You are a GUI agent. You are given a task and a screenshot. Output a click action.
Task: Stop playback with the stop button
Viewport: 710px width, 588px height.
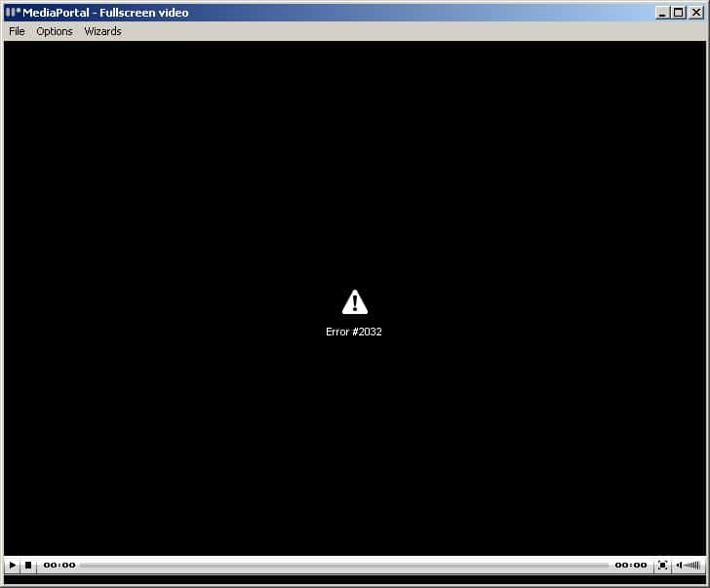click(28, 565)
